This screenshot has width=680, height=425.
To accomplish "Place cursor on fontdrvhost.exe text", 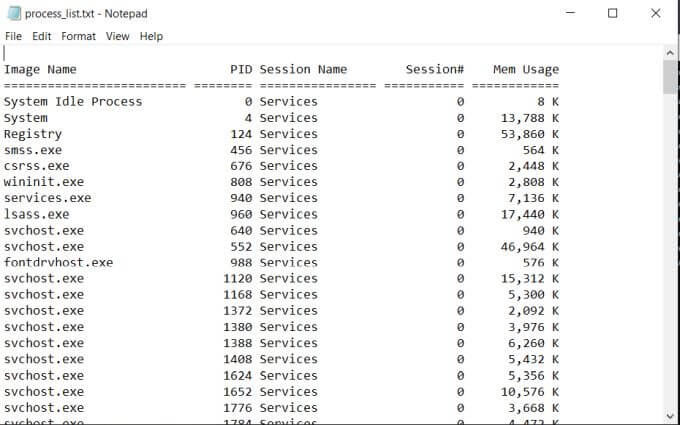I will pos(58,262).
